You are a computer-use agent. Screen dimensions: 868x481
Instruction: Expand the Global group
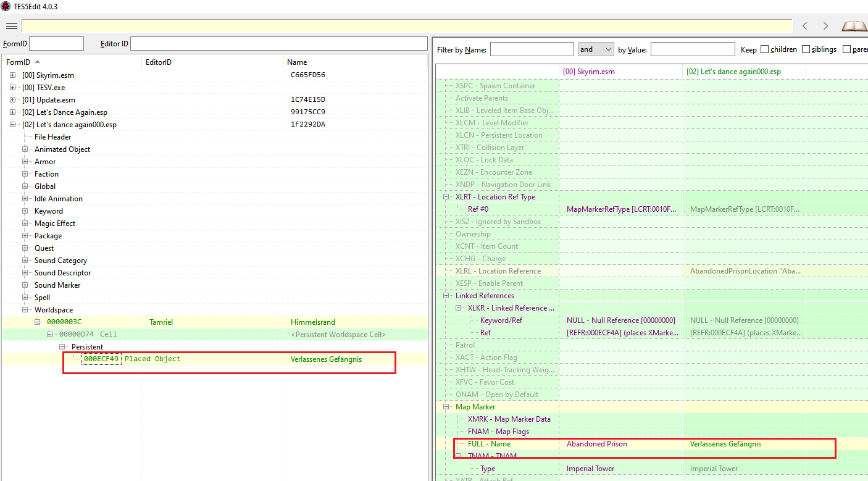click(25, 186)
